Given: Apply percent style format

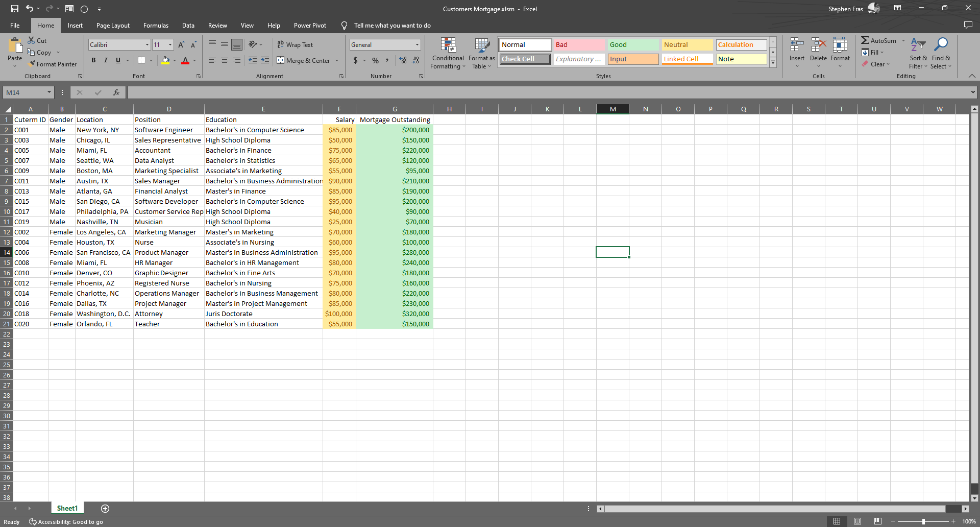Looking at the screenshot, I should [x=376, y=60].
